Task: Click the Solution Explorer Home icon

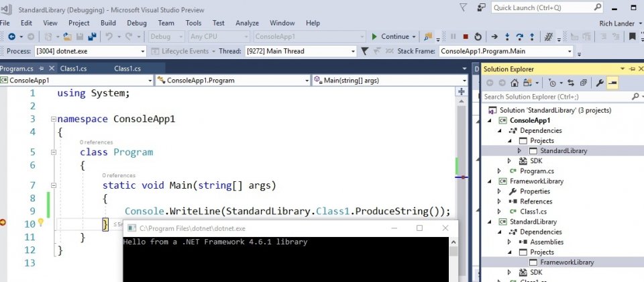Action: pyautogui.click(x=515, y=83)
